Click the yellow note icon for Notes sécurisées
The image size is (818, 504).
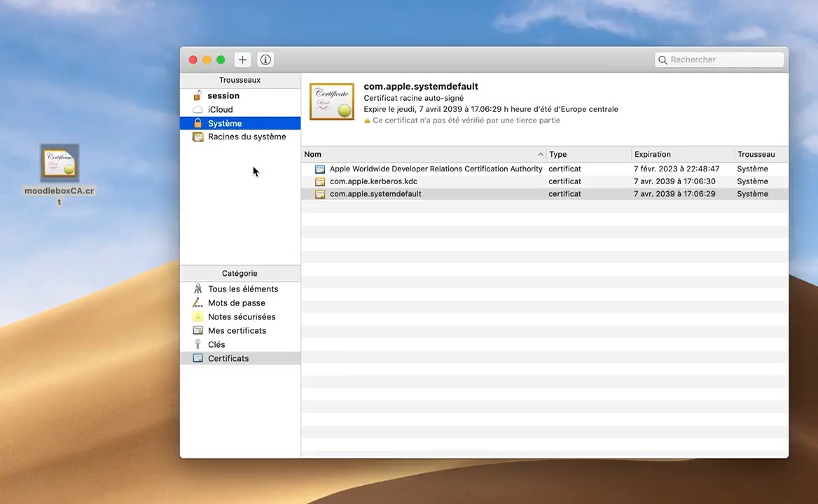point(197,316)
